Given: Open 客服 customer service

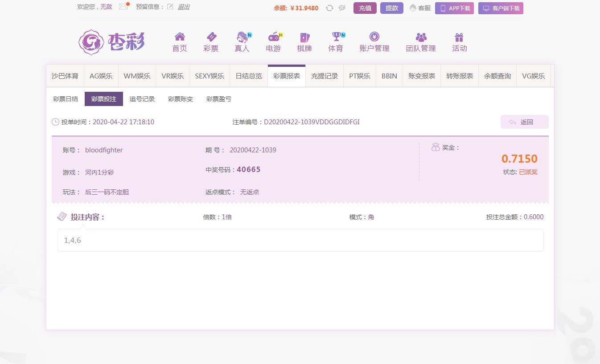Looking at the screenshot, I should 420,8.
